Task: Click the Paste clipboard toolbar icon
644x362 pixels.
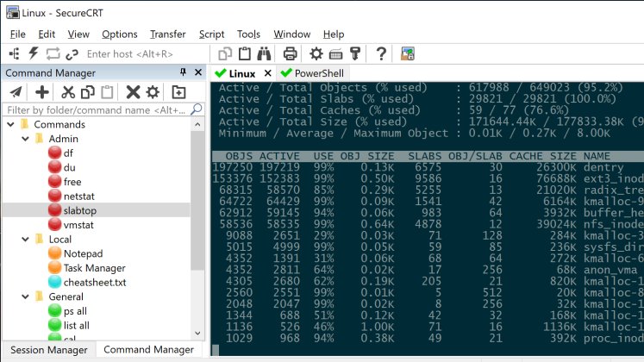Action: (245, 53)
